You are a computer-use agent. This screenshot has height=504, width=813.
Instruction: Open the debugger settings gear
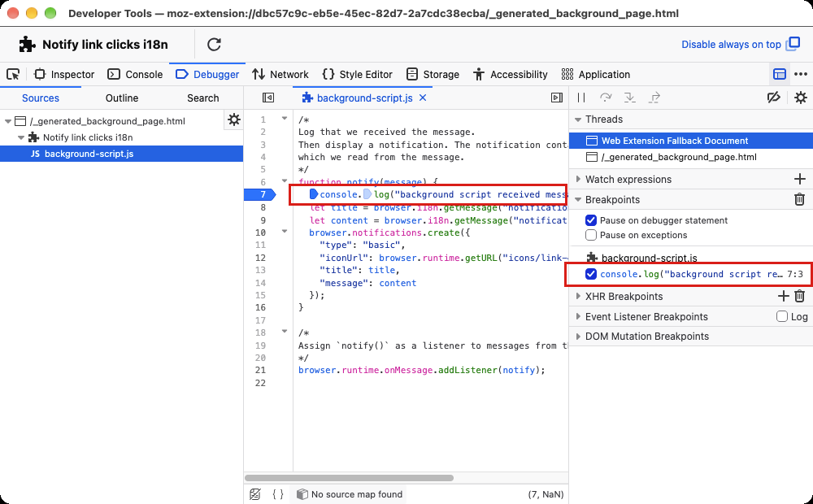[x=801, y=98]
